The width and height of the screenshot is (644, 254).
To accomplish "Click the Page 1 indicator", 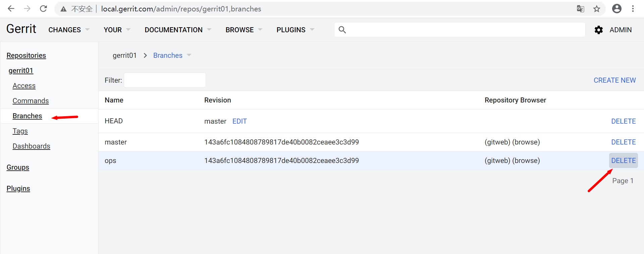I will [x=623, y=181].
